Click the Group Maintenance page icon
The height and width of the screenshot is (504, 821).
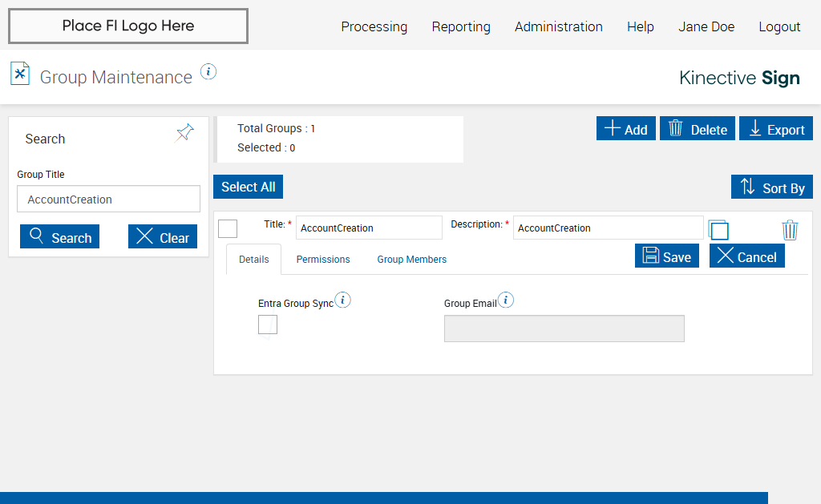coord(20,74)
